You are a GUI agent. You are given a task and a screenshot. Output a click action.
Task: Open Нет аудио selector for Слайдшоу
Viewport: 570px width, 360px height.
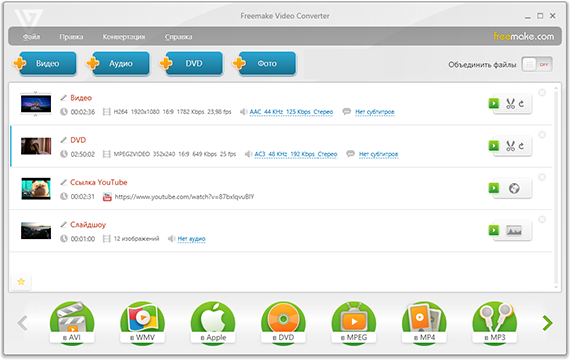pyautogui.click(x=192, y=239)
